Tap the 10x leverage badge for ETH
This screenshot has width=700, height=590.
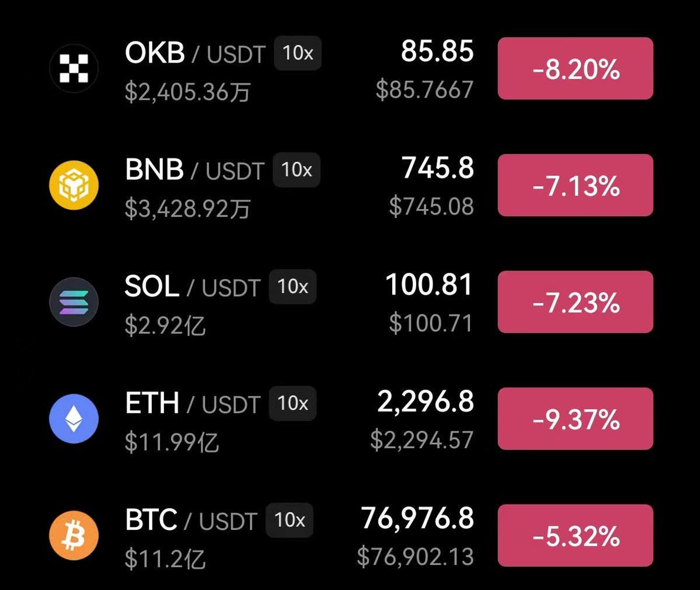(x=292, y=404)
